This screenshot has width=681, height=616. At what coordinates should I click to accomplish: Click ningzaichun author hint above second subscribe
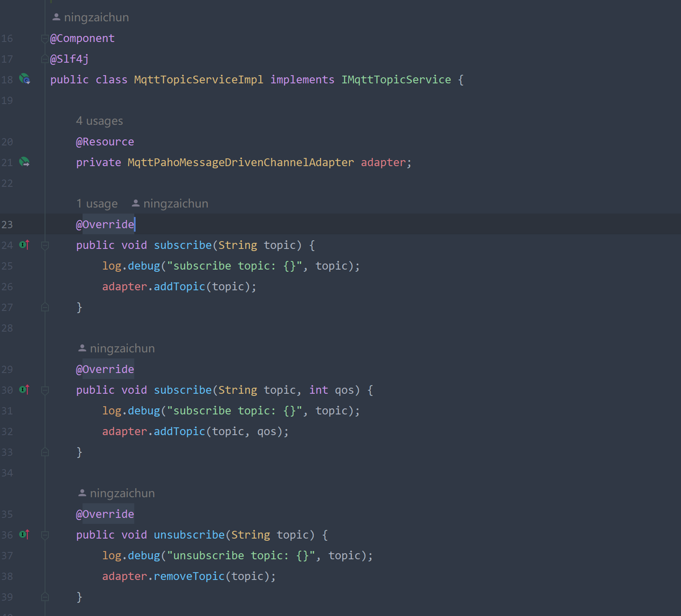tap(122, 348)
